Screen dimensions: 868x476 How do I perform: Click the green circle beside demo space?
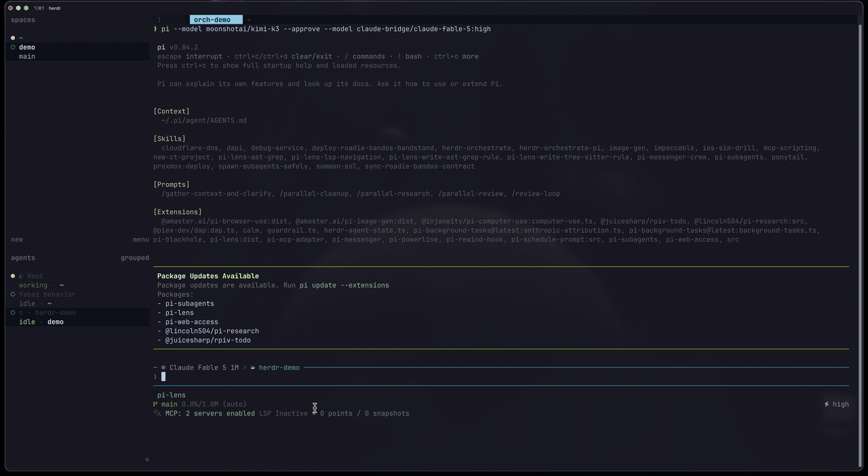pos(13,47)
